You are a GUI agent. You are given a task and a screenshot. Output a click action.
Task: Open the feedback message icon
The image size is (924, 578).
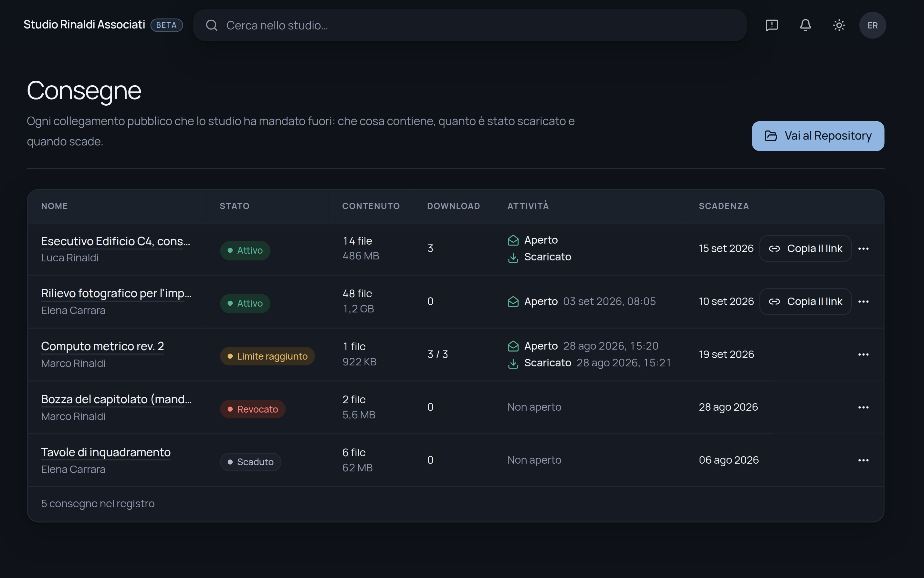point(772,25)
